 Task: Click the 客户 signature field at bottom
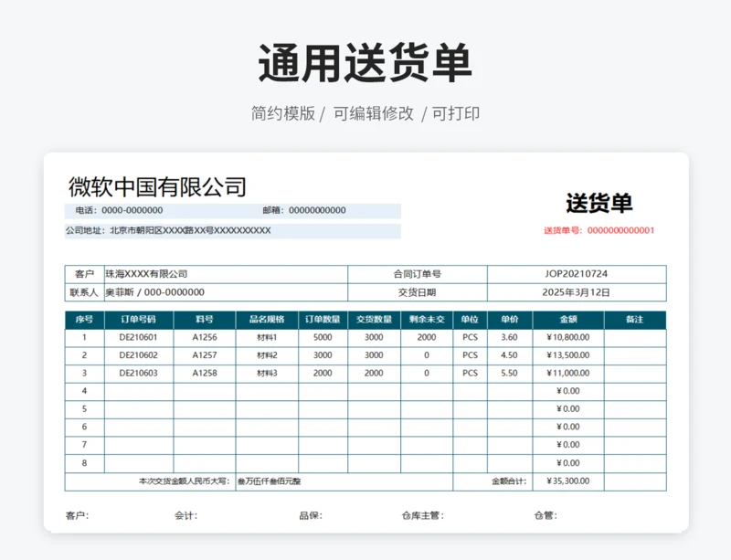[x=78, y=516]
